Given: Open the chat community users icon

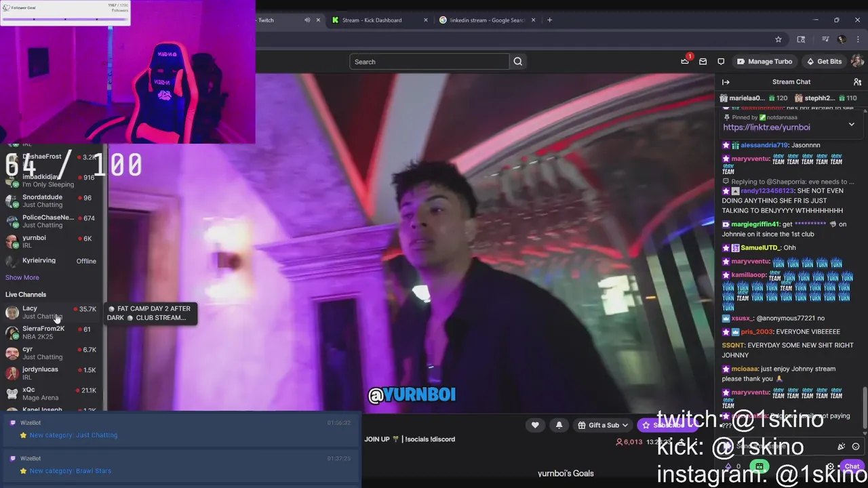Looking at the screenshot, I should tap(857, 82).
